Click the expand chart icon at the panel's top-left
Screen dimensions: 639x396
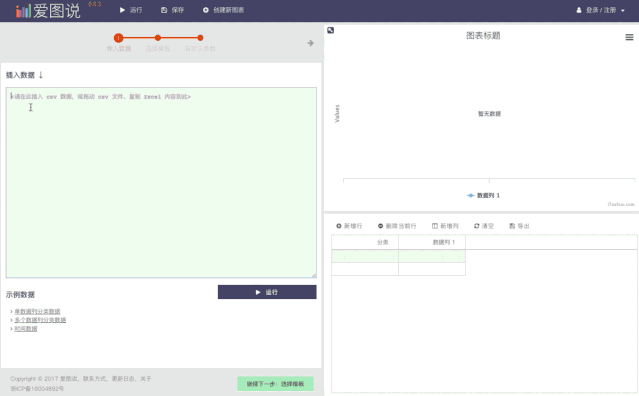331,30
